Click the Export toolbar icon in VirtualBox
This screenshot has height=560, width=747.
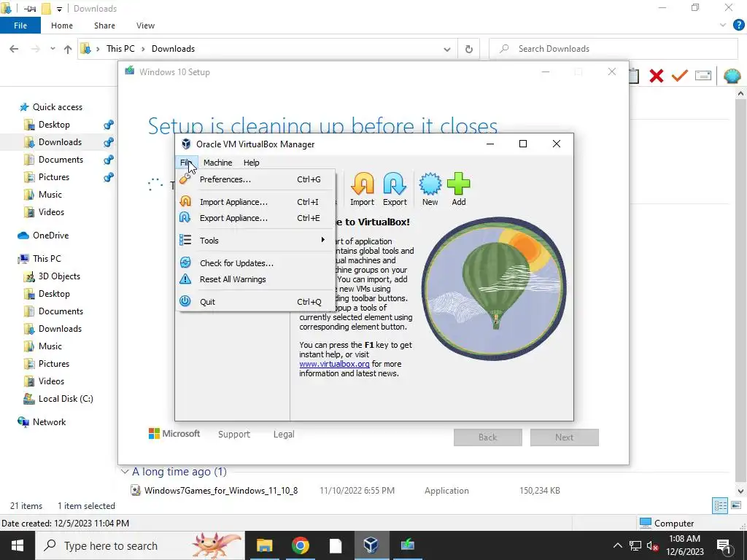(x=395, y=189)
